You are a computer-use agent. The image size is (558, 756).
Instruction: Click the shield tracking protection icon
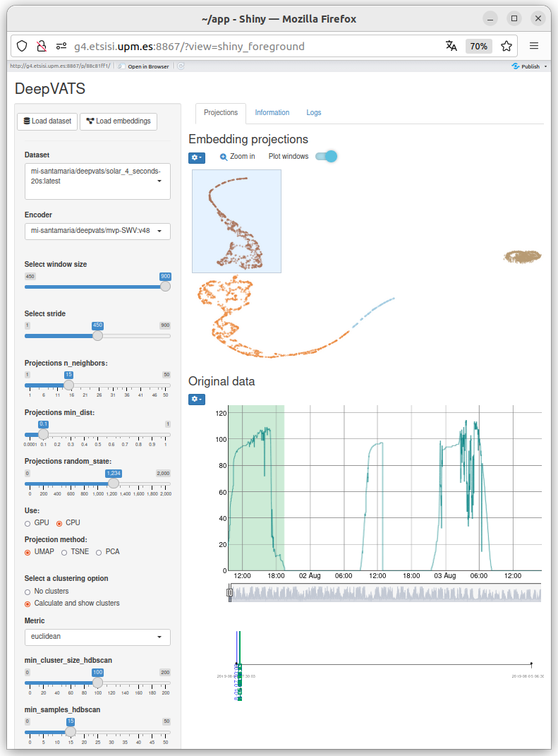(22, 47)
